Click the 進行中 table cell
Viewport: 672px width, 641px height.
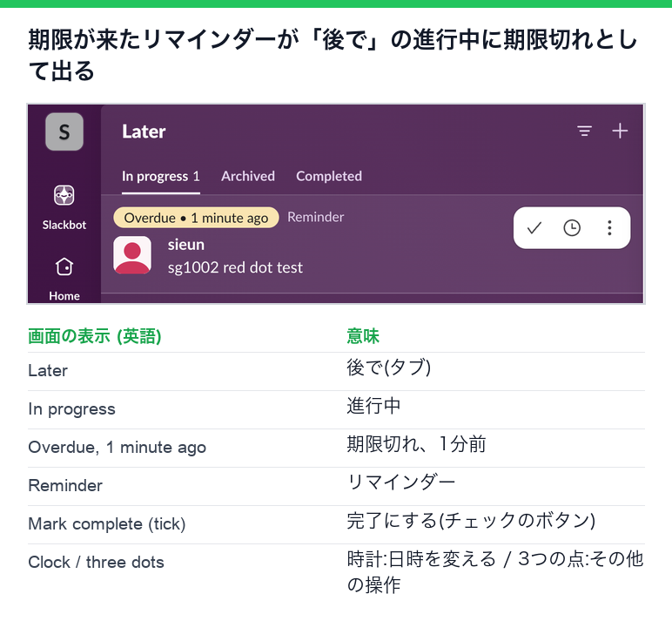[373, 406]
